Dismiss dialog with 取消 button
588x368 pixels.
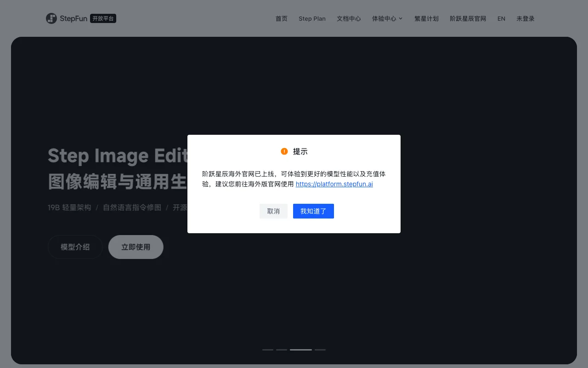click(273, 211)
